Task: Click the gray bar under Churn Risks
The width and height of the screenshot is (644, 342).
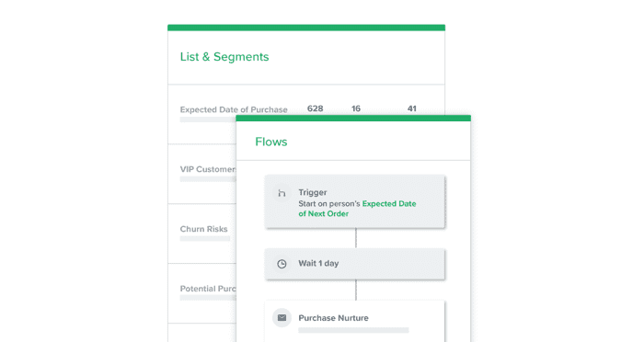Action: coord(205,238)
